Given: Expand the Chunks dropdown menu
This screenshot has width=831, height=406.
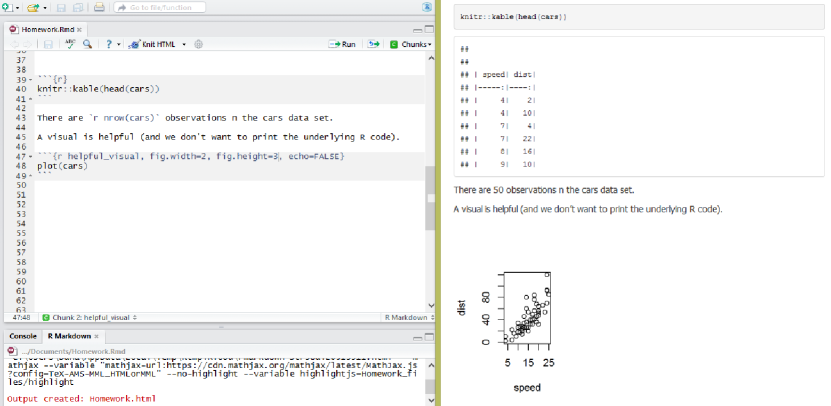Looking at the screenshot, I should point(411,44).
